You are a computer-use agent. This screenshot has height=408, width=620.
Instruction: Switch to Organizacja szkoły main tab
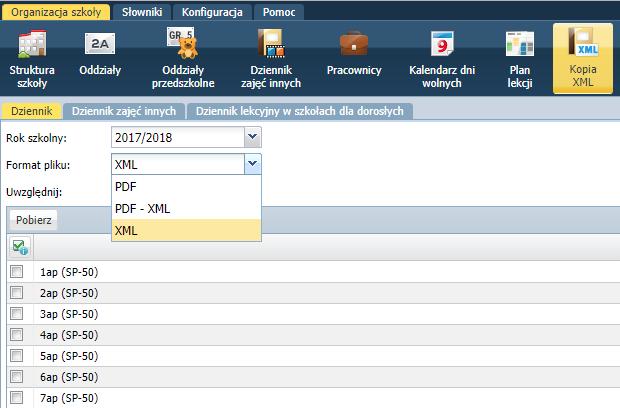tap(56, 12)
